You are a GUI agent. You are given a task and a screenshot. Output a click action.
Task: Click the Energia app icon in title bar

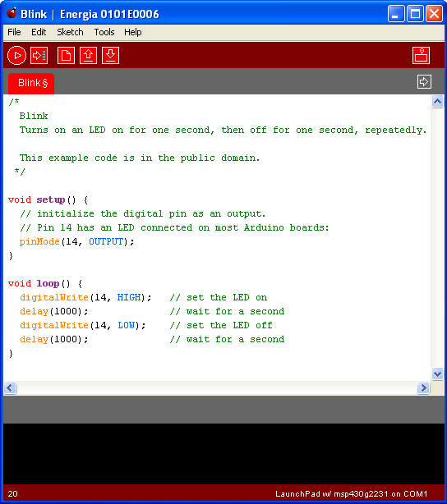click(12, 13)
